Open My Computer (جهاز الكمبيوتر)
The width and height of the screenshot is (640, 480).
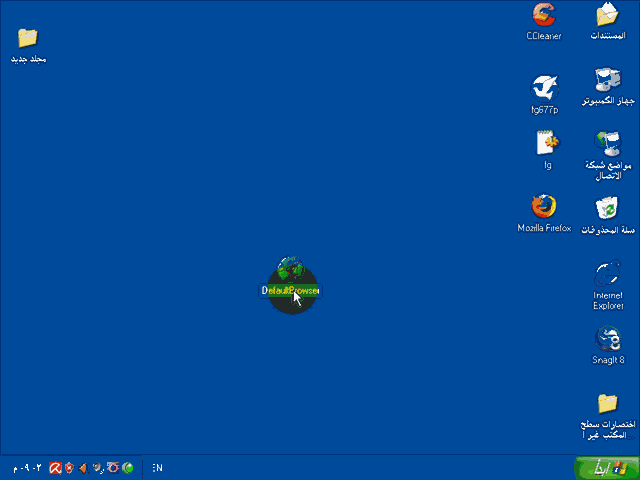[607, 80]
